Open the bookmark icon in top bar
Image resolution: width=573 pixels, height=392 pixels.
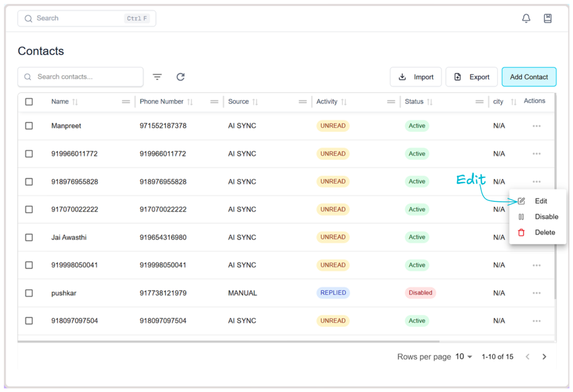547,19
